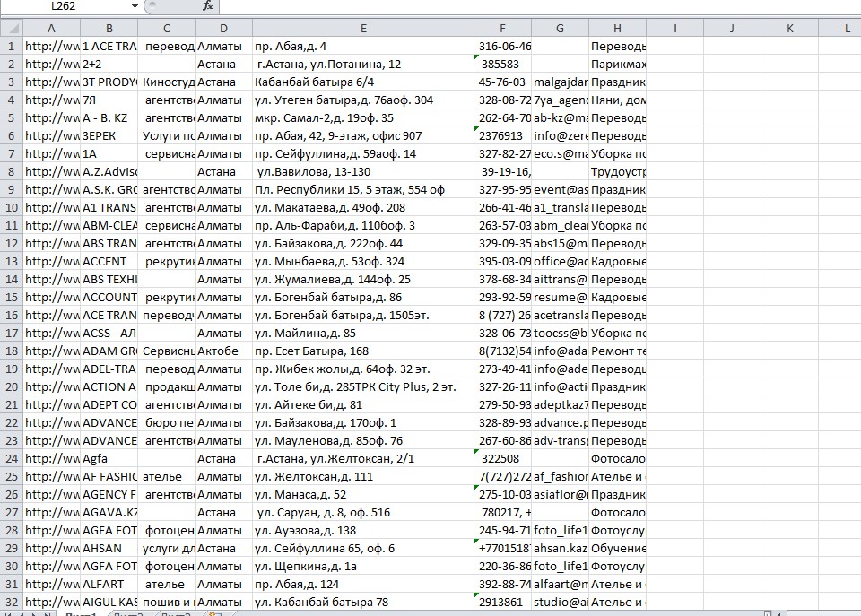Click cell 'г.Астана, ул.Желтоксан, 2/1'

[363, 458]
